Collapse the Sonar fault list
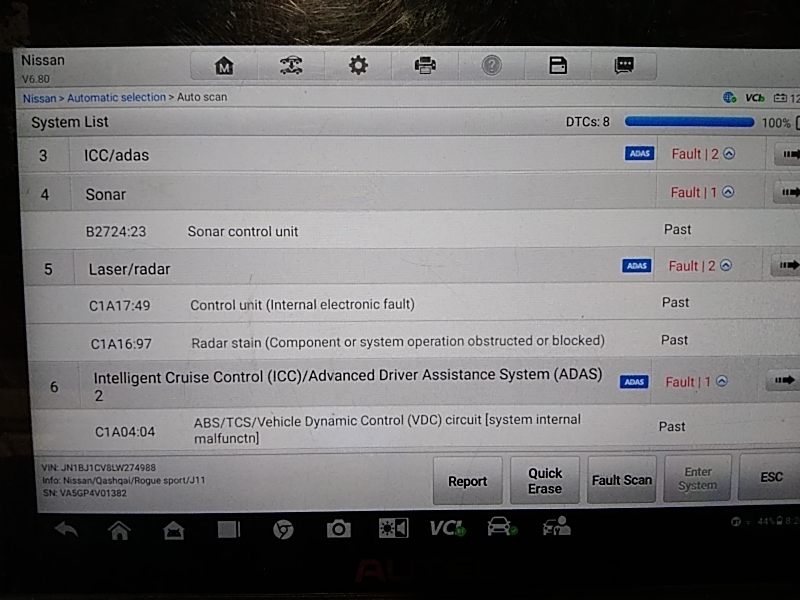This screenshot has height=600, width=800. [729, 192]
